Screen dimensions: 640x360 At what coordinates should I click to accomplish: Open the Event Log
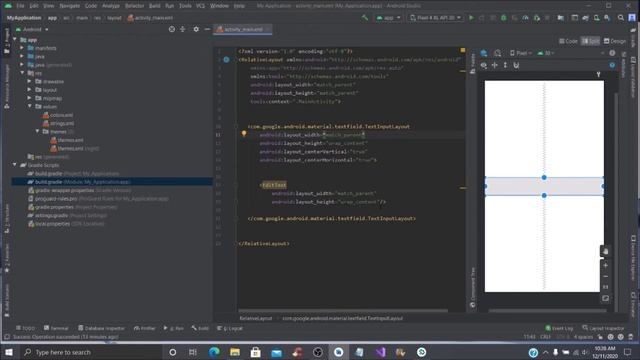pyautogui.click(x=559, y=328)
